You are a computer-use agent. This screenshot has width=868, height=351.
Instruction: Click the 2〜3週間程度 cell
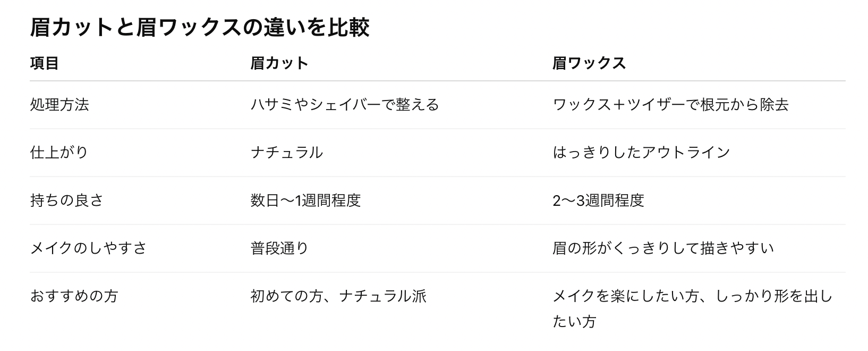coord(598,200)
